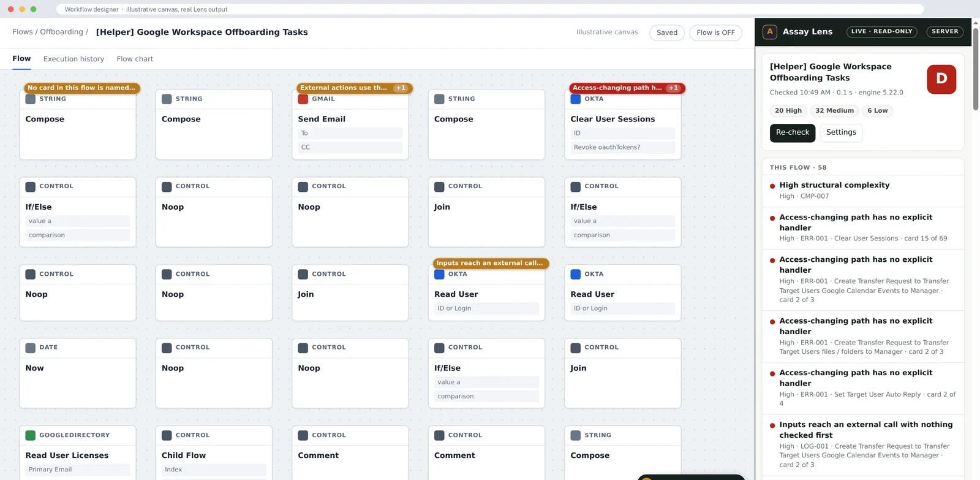Click the Assay Lens 'A' logo
The width and height of the screenshot is (980, 480).
[x=770, y=32]
